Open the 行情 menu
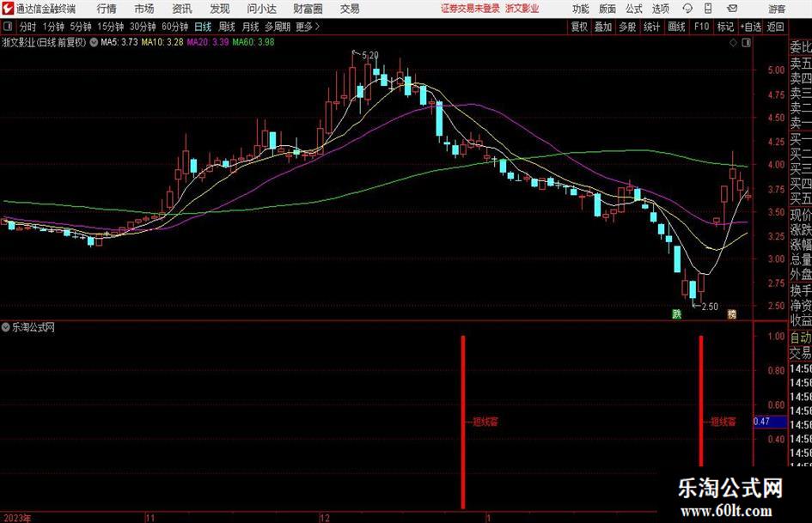 (107, 9)
